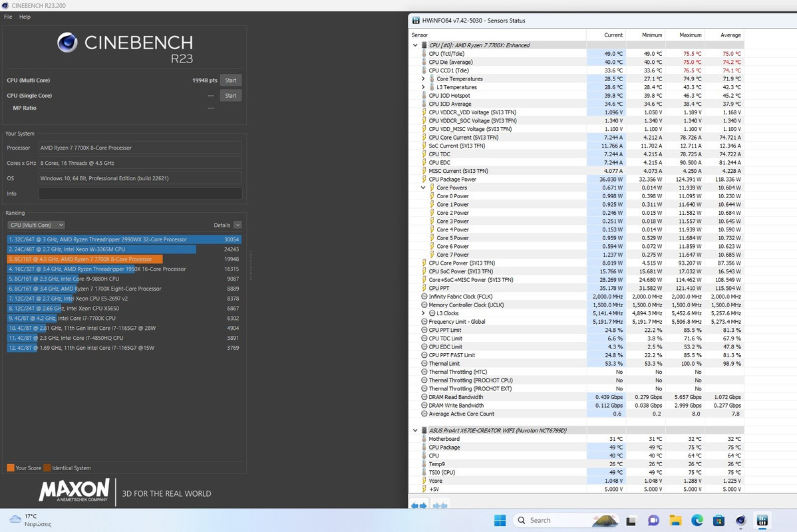
Task: Open the CPU (Multi Core) ranking dropdown
Action: [36, 225]
